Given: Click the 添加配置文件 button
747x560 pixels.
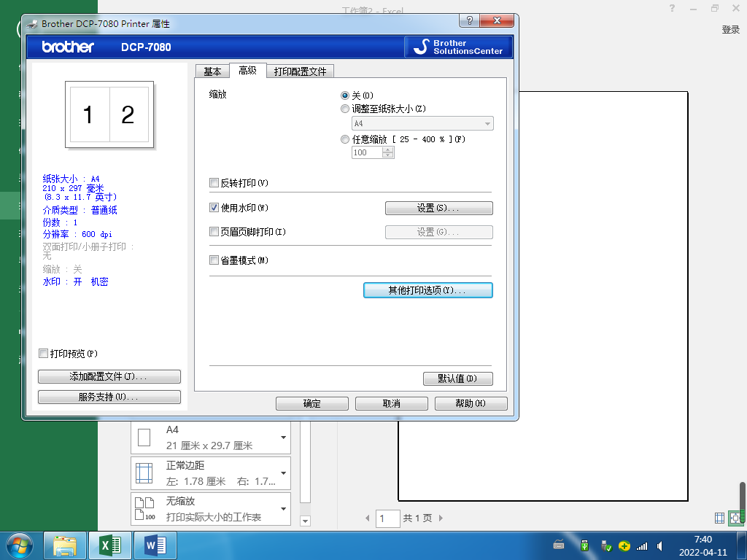Looking at the screenshot, I should 109,377.
